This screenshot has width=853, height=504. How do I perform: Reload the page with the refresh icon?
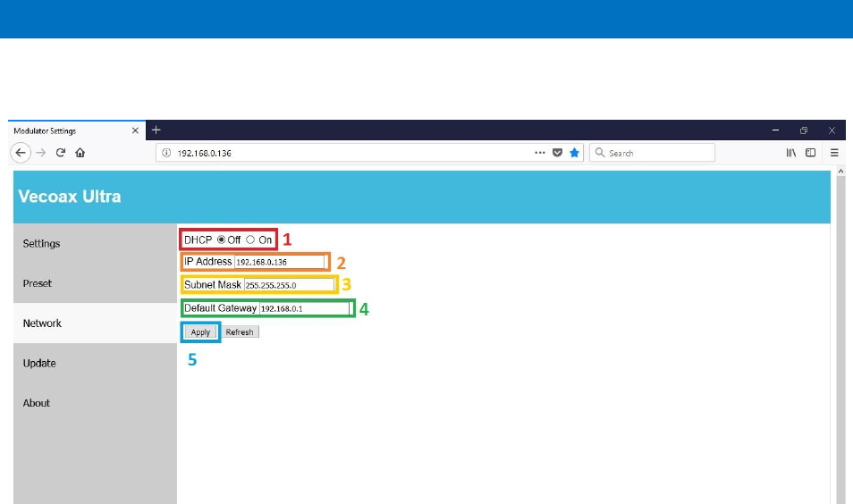tap(61, 153)
